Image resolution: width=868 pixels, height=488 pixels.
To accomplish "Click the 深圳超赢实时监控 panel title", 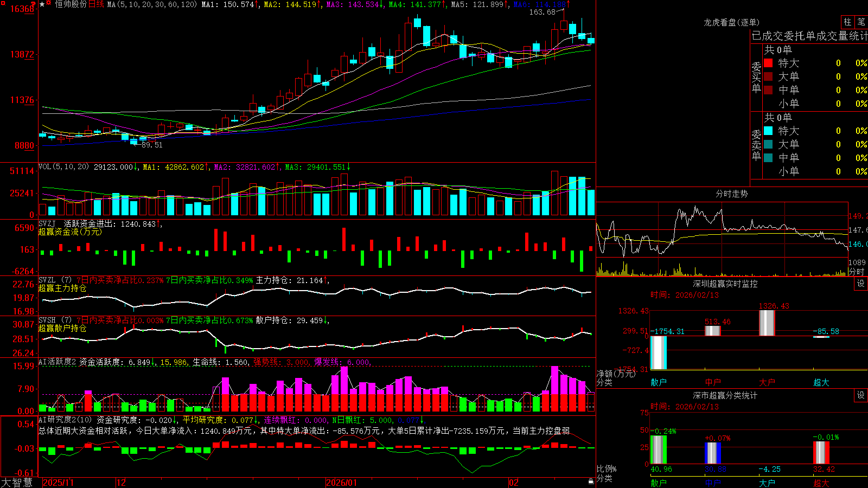I will 725,284.
